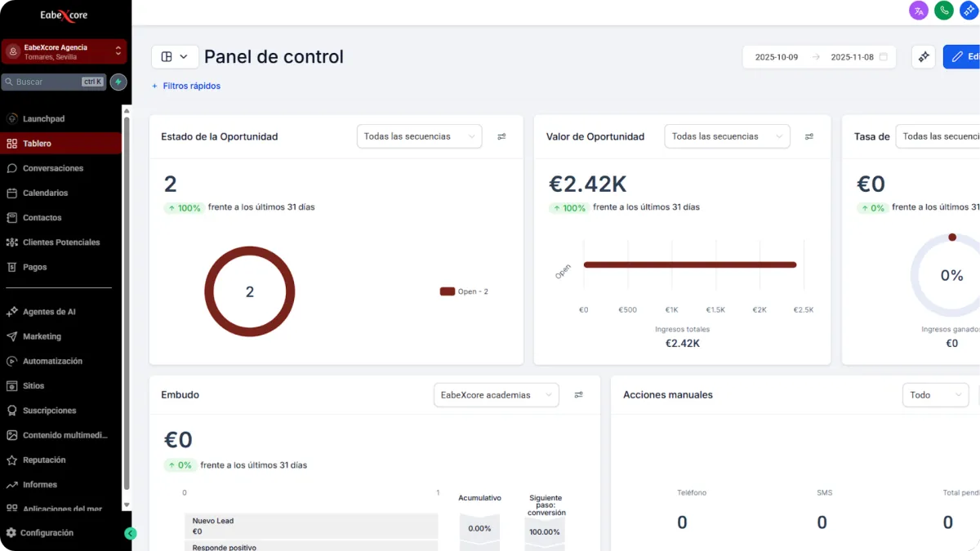Open Conversaciones in the sidebar

click(53, 168)
